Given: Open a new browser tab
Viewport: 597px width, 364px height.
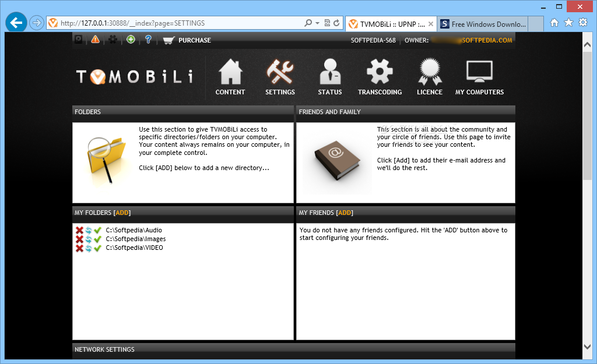Looking at the screenshot, I should click(x=536, y=24).
